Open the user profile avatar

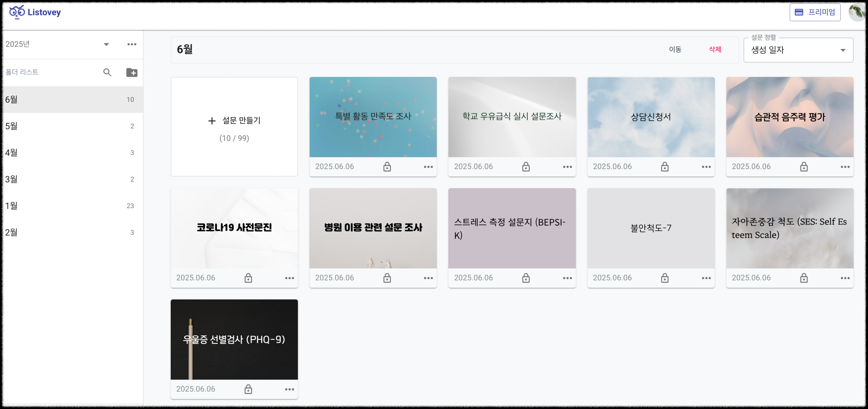coord(857,12)
